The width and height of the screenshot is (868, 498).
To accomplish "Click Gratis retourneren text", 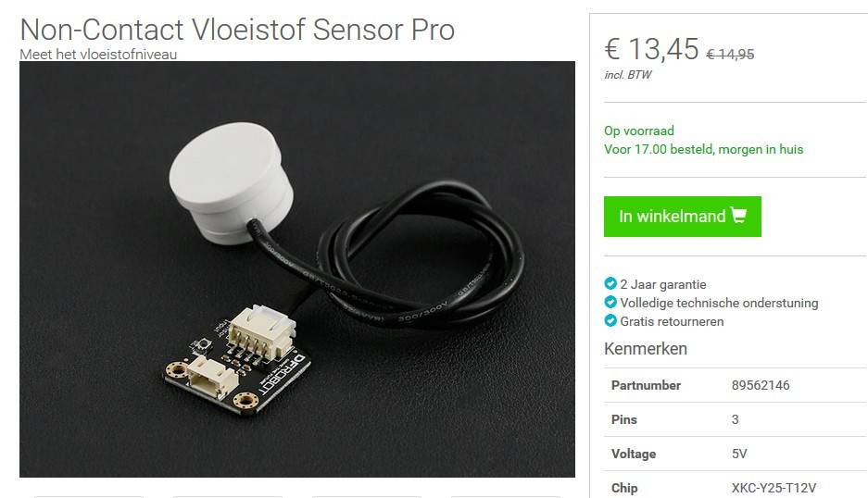I will click(672, 321).
